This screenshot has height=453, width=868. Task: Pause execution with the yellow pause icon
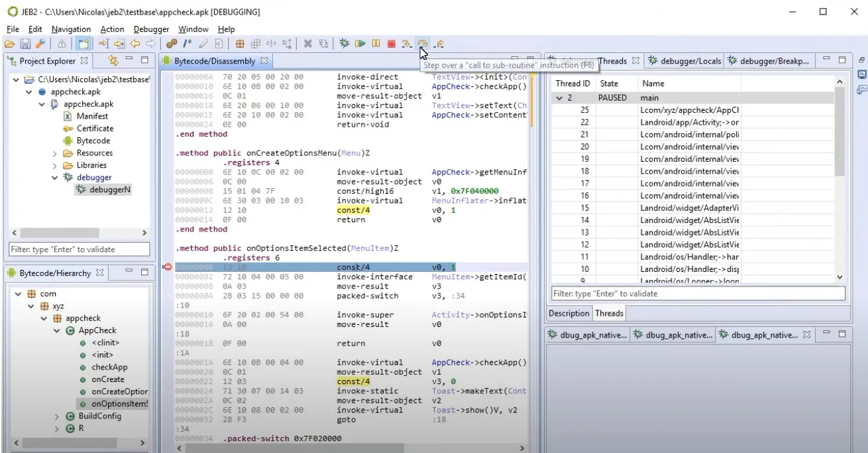point(376,44)
